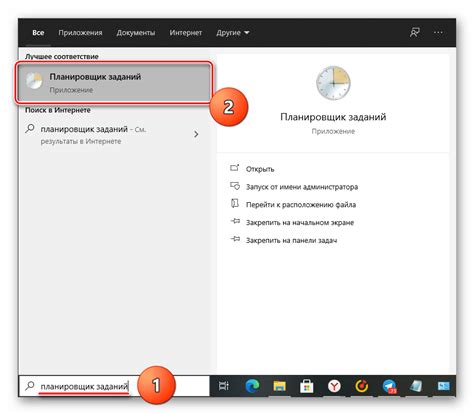Choose Открыть action

[x=260, y=169]
